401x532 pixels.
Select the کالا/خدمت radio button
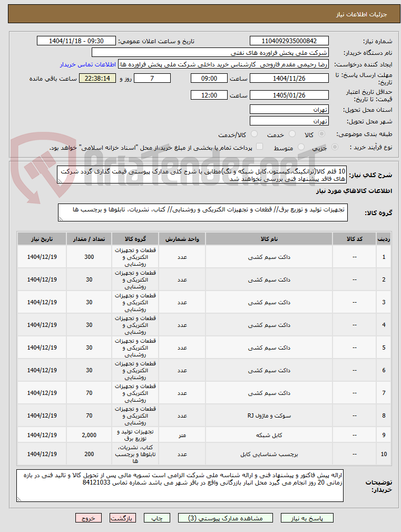tap(254, 134)
